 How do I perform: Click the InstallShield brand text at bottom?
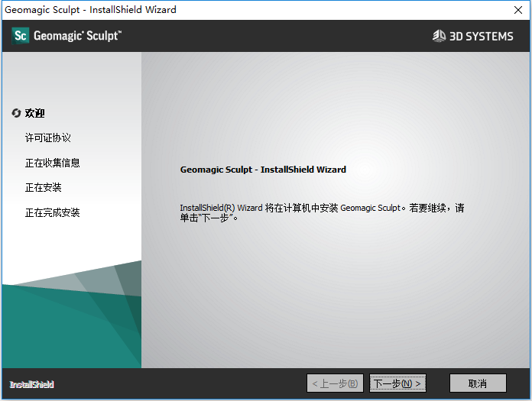pos(31,384)
